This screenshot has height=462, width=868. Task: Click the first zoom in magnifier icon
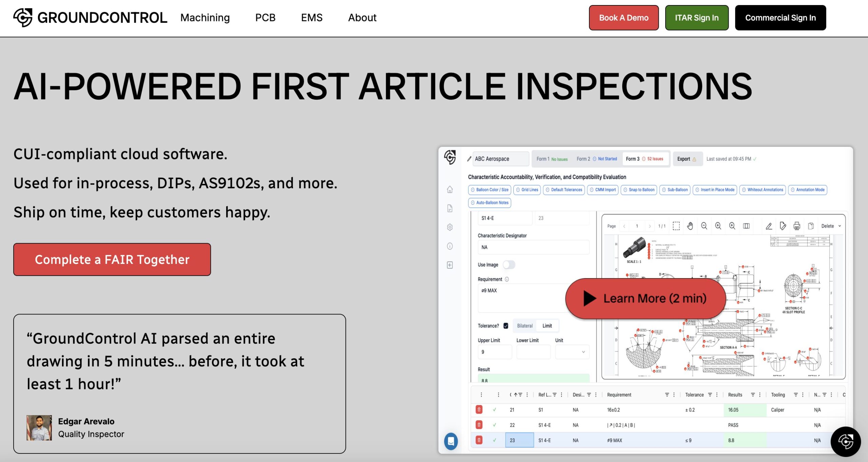[x=718, y=226]
